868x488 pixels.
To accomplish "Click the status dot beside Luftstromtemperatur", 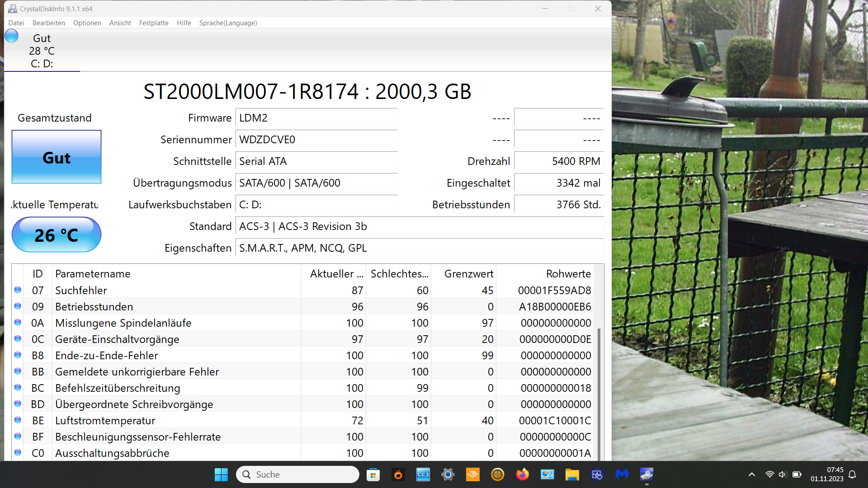I will coord(18,420).
